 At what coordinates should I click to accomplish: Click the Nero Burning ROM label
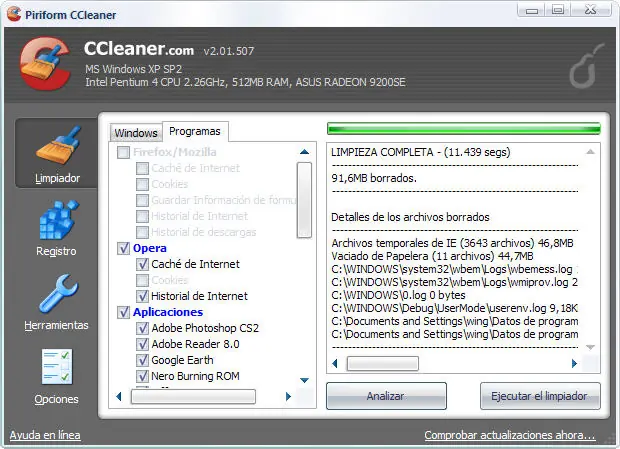coord(195,376)
